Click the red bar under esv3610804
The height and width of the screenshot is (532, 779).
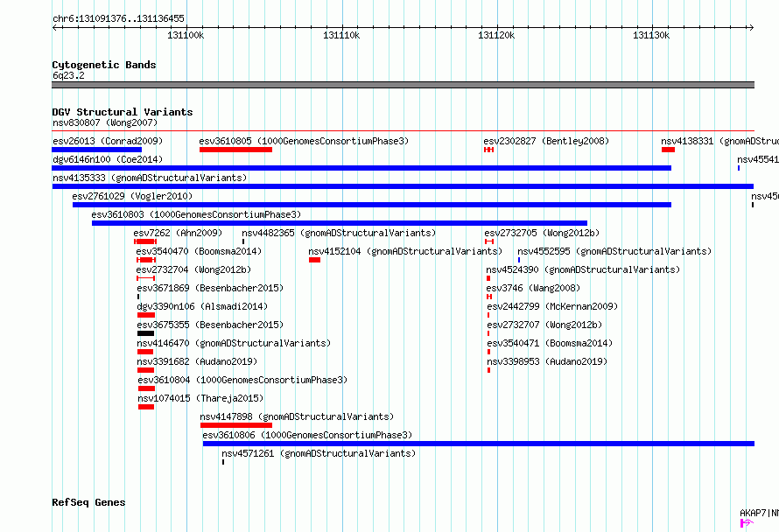pyautogui.click(x=146, y=388)
